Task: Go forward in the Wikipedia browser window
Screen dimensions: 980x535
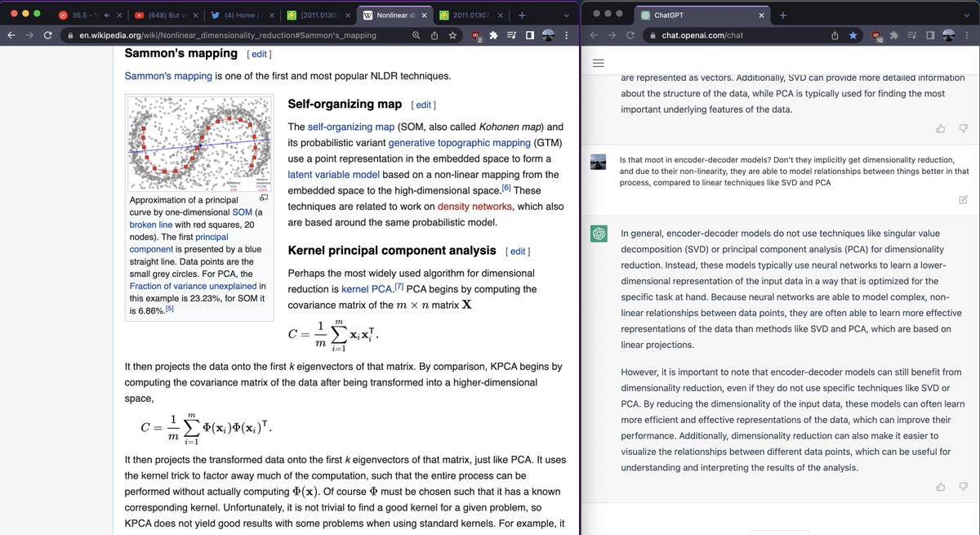Action: (x=29, y=35)
